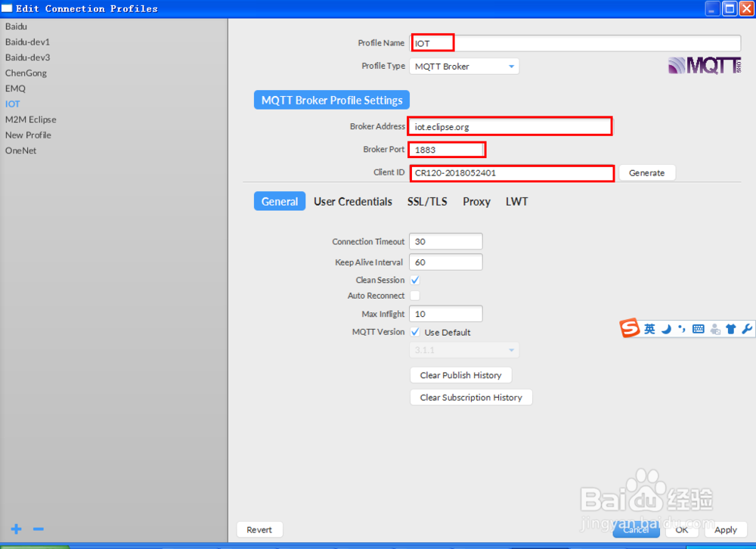The image size is (756, 549).
Task: Click the Generate button for Client ID
Action: point(647,172)
